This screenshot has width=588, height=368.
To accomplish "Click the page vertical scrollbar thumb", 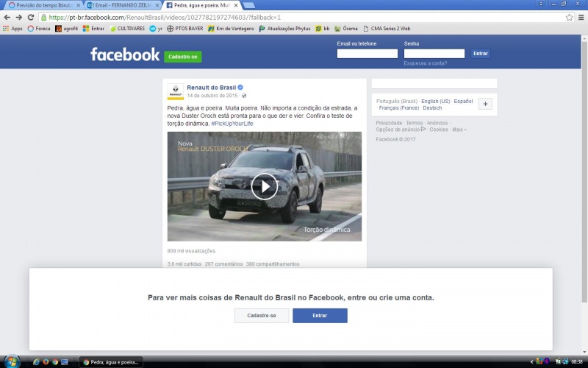I will pos(584,171).
